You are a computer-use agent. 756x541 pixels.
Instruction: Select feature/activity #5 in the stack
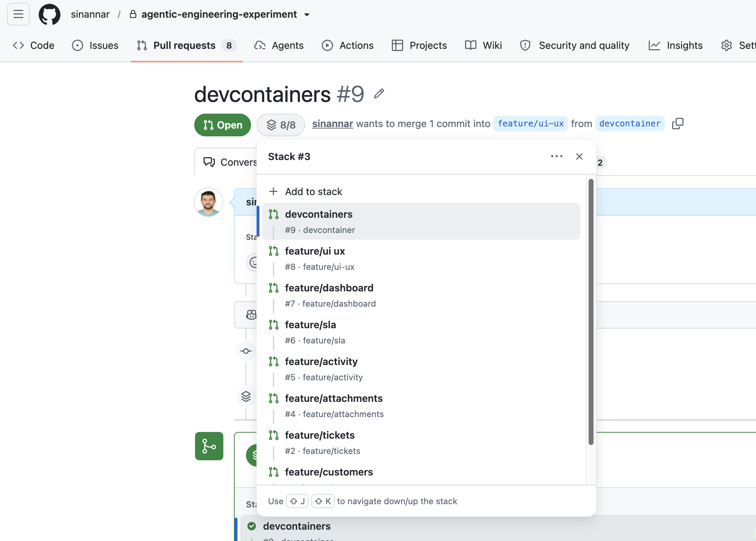(x=421, y=369)
